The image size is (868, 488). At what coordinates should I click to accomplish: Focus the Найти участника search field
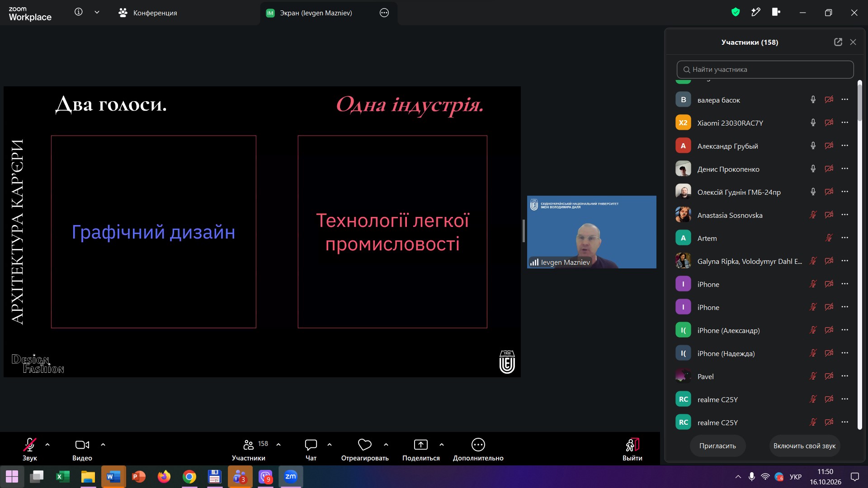tap(765, 70)
